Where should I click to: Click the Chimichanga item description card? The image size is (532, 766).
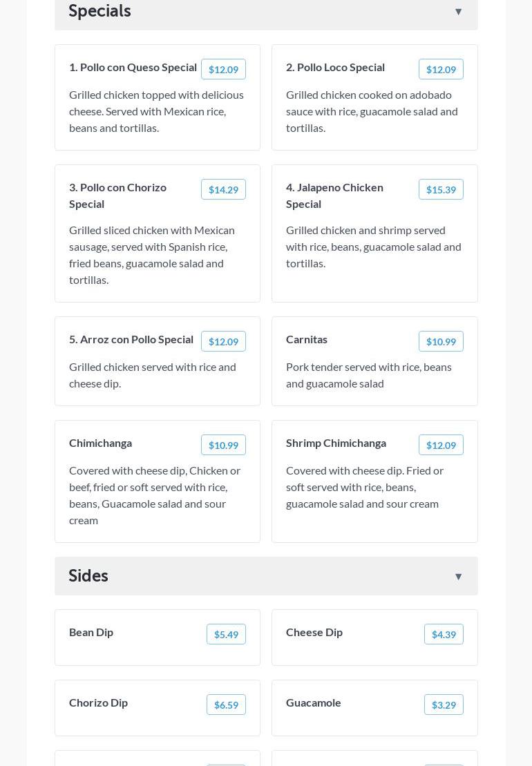(x=155, y=495)
